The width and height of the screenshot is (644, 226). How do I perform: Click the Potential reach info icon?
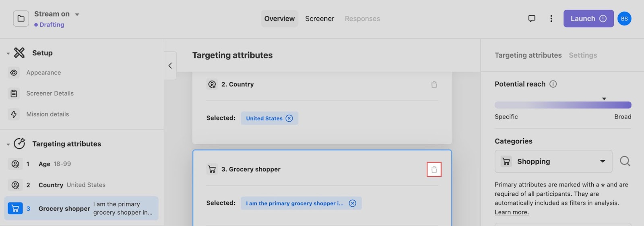click(x=553, y=84)
